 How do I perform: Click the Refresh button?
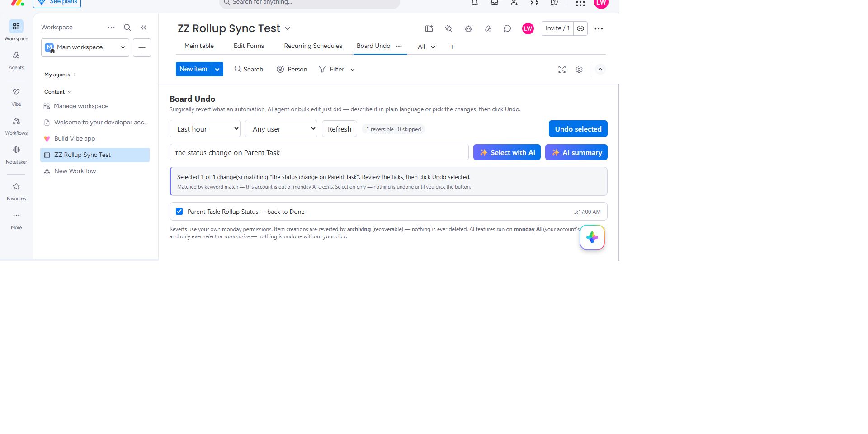point(340,129)
